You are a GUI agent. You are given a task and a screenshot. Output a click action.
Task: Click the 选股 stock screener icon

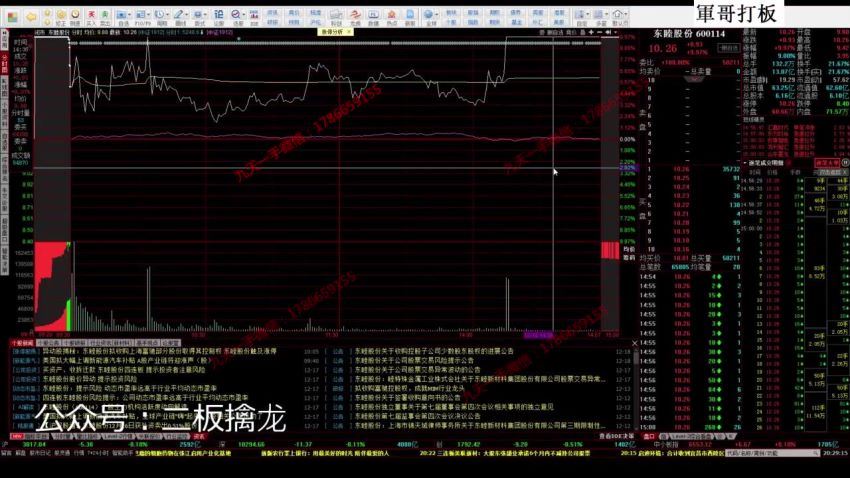point(235,15)
